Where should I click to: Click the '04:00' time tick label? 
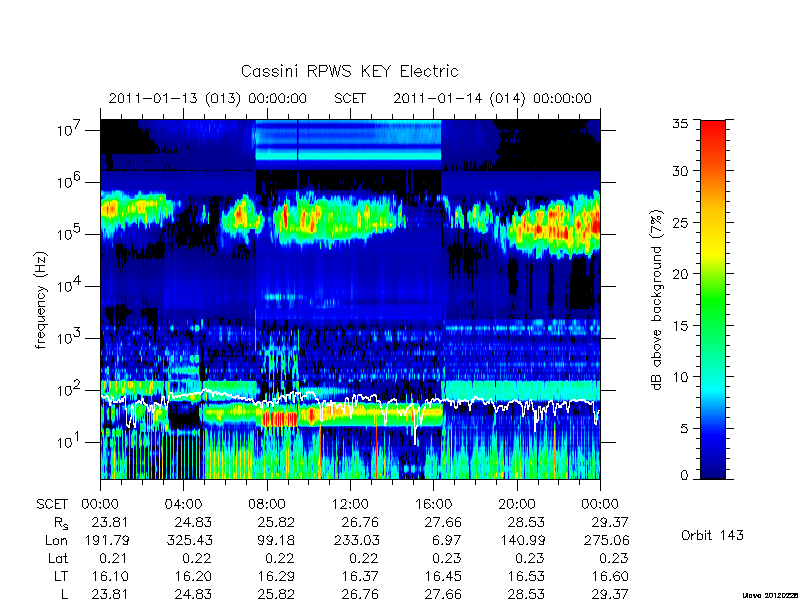(183, 504)
